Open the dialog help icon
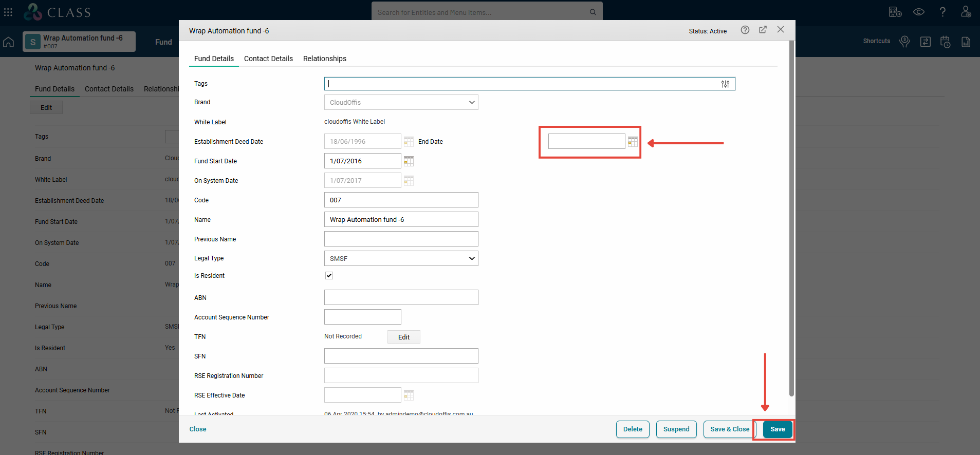 745,30
